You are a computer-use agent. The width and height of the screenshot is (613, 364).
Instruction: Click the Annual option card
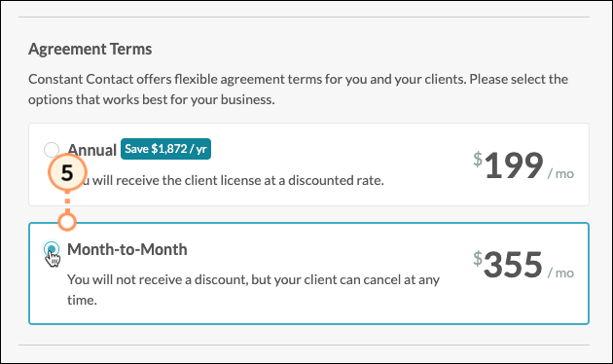click(x=308, y=164)
